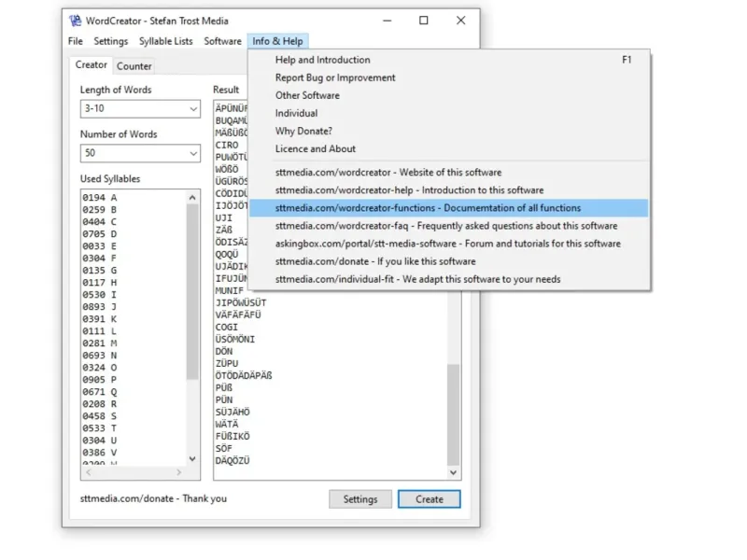Open Licence and About entry
Screen dimensions: 747x560
(316, 149)
